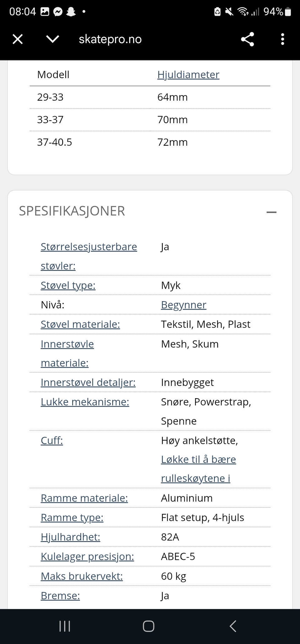Collapse the Spesifikasjoner section

coord(271,212)
